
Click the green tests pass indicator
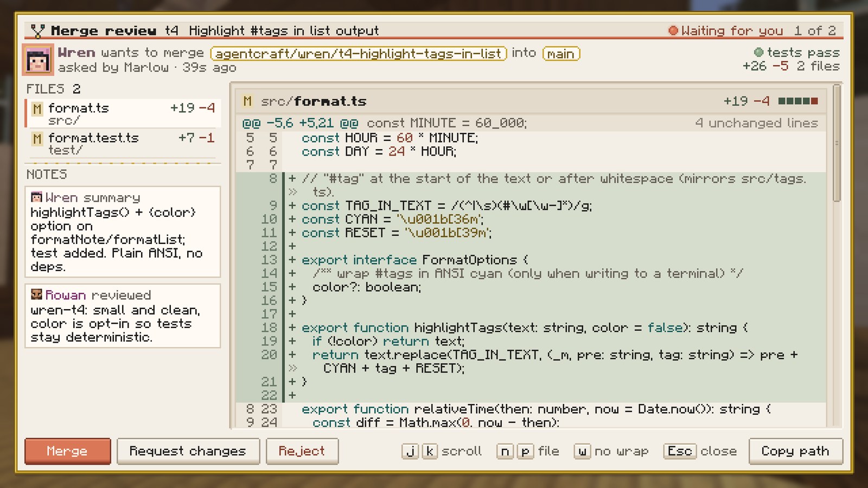click(x=758, y=53)
